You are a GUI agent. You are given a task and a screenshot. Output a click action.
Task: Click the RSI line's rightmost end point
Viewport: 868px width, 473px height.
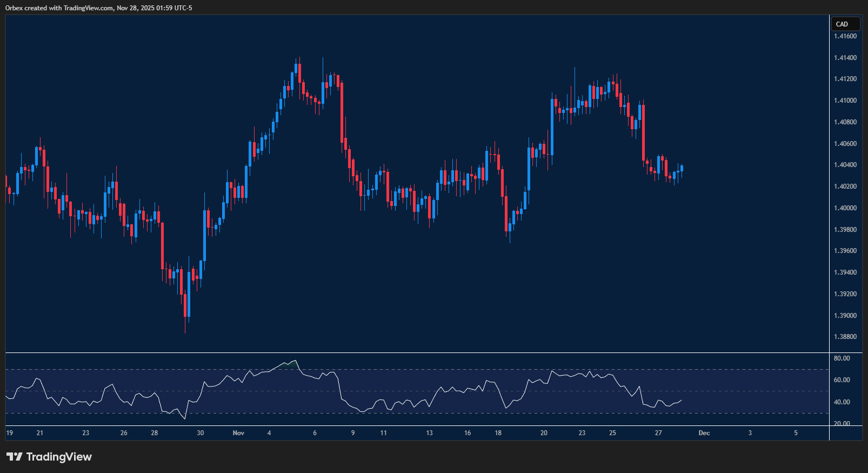coord(682,401)
